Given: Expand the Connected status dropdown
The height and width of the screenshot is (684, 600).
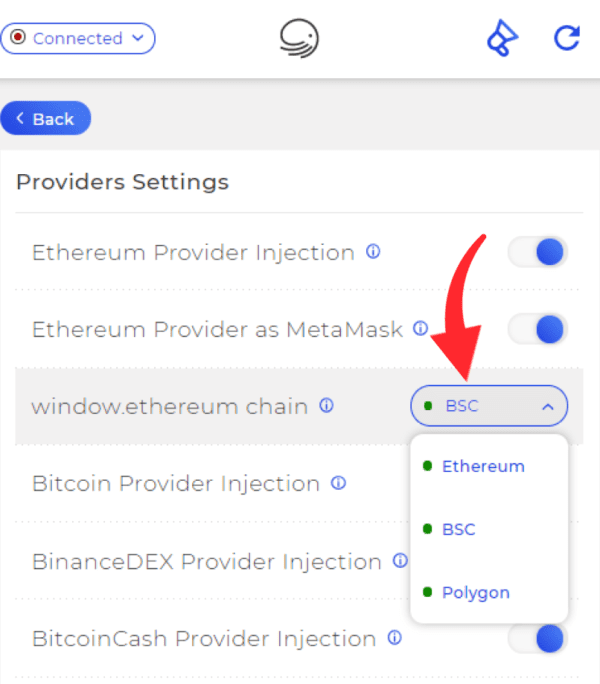Looking at the screenshot, I should pos(78,38).
